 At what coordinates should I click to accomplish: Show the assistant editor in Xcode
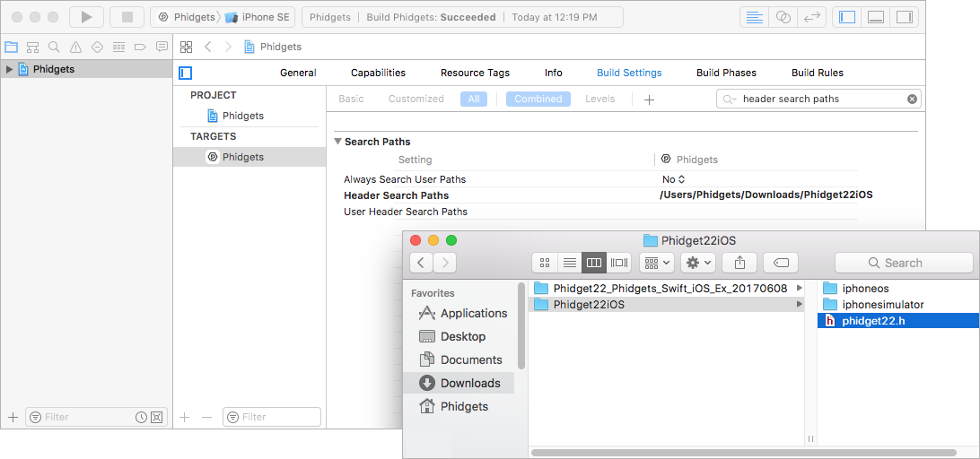(783, 17)
